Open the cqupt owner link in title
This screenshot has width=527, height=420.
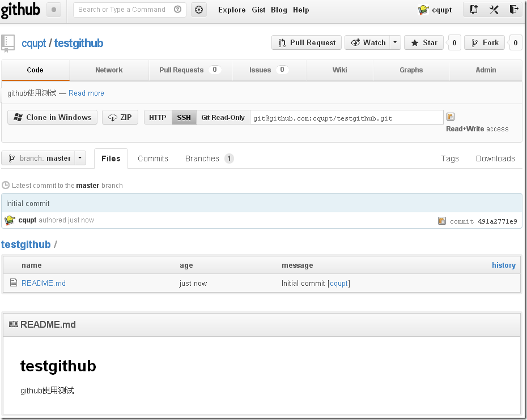point(33,44)
